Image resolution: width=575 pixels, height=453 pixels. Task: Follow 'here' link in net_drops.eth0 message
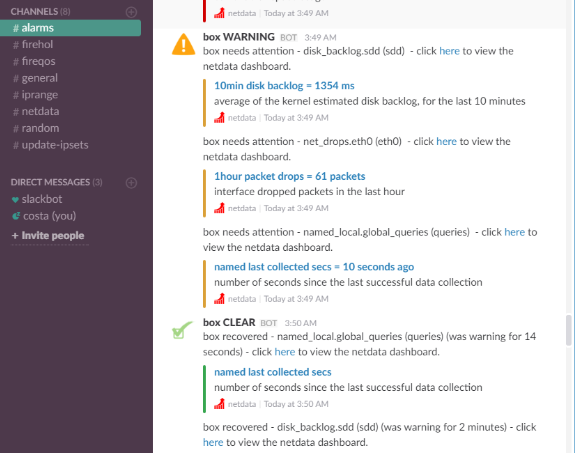coord(446,142)
